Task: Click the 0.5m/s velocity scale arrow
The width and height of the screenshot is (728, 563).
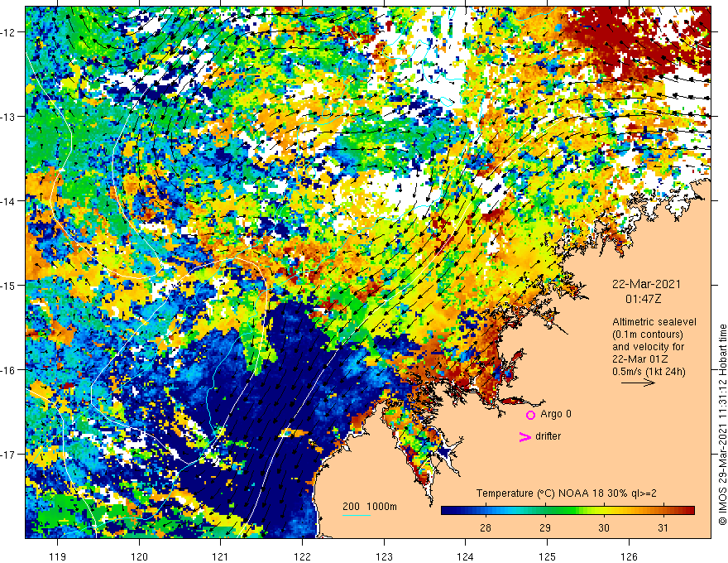Action: (638, 383)
